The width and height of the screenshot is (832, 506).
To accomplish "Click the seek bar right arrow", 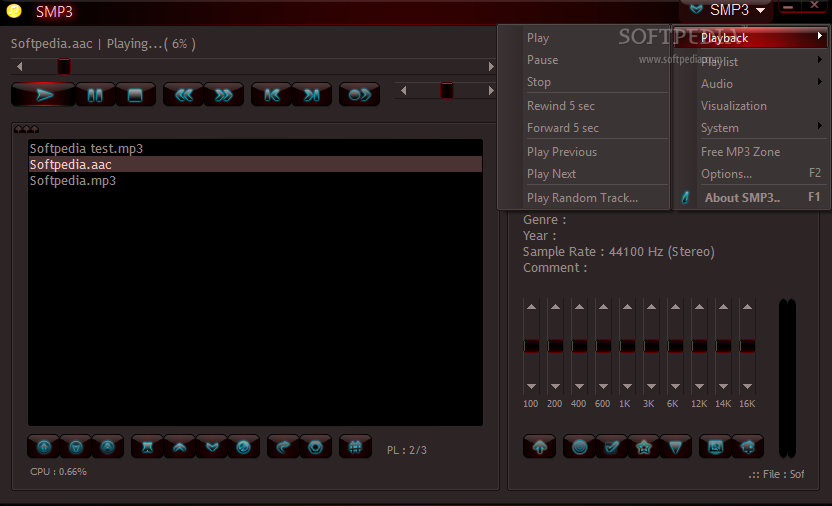I will click(x=491, y=66).
